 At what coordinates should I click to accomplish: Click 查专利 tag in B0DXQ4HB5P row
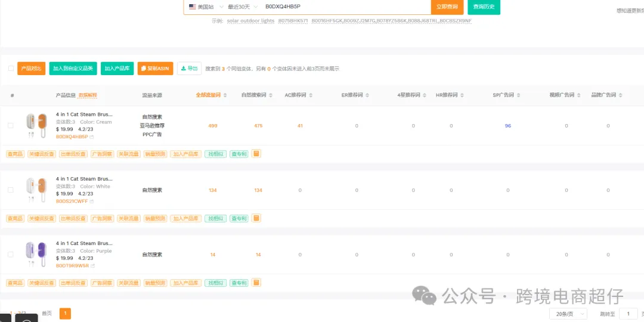coord(239,154)
